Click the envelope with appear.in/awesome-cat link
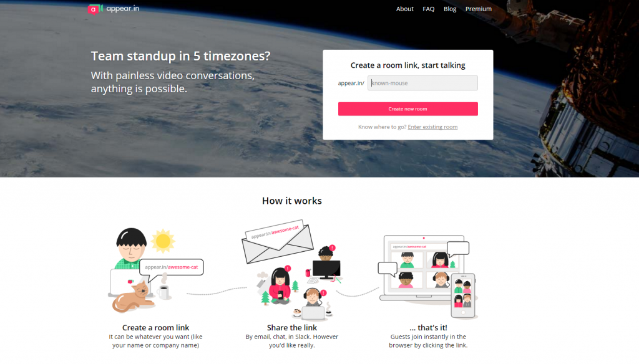 click(278, 244)
